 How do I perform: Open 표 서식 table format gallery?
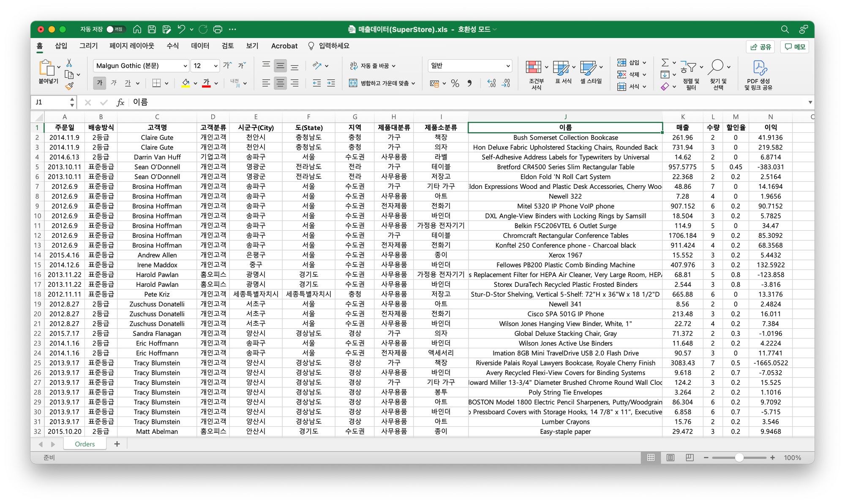(x=563, y=72)
